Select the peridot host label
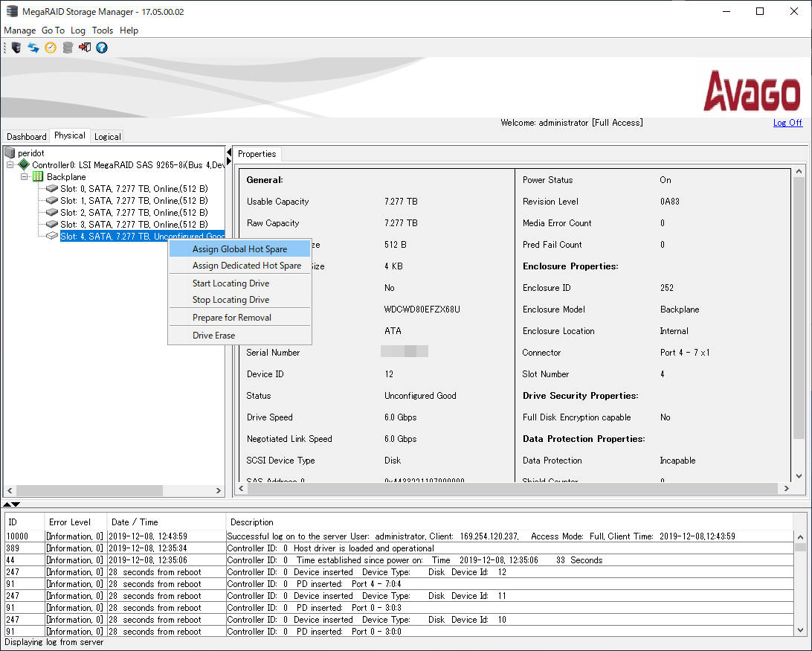This screenshot has height=651, width=812. click(31, 153)
